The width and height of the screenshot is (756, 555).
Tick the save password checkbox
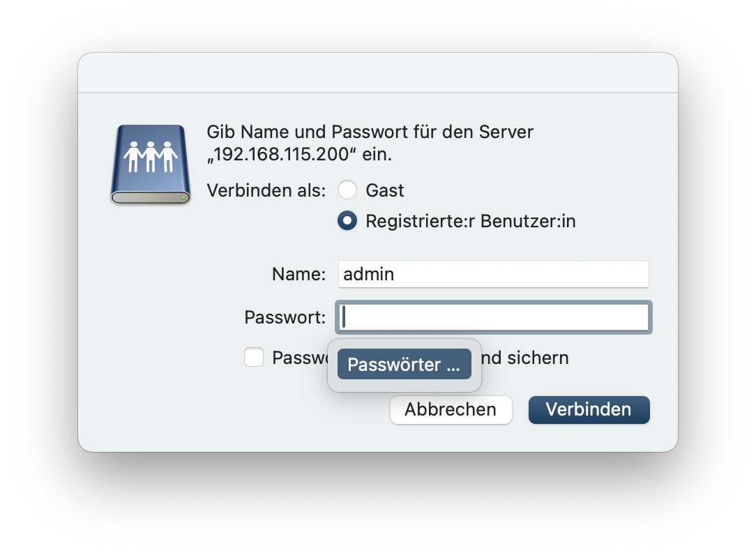coord(254,357)
